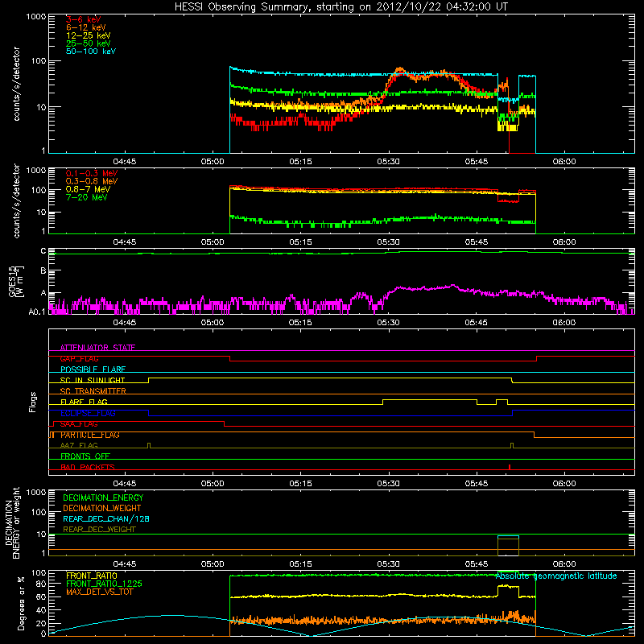Pick the POSSIBLE_FLARE flag label

coord(93,369)
